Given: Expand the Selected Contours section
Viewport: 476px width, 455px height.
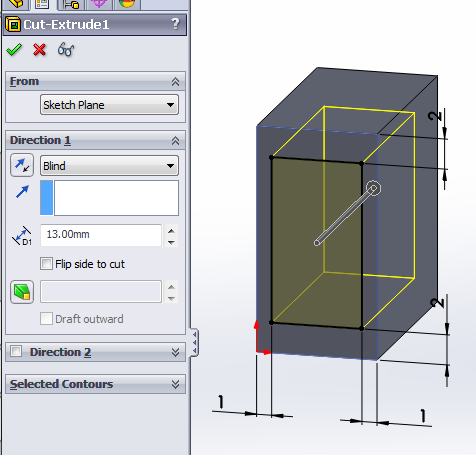Looking at the screenshot, I should [175, 384].
